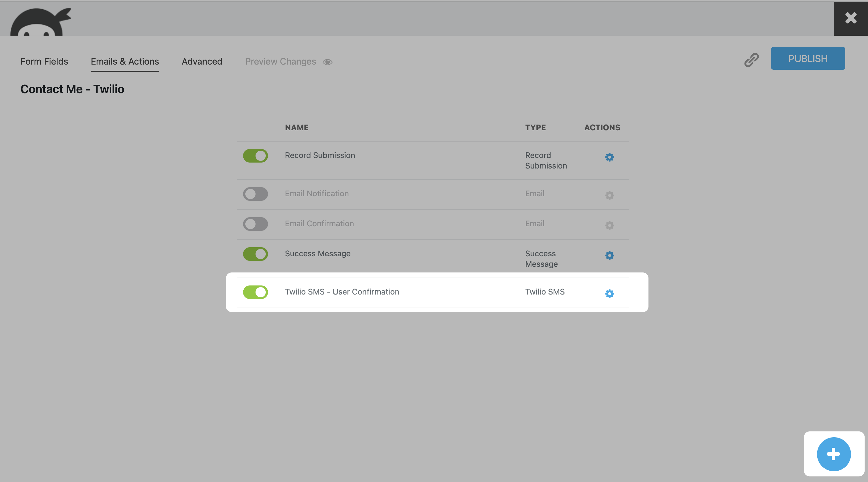Open settings gear for Record Submission
The width and height of the screenshot is (868, 482).
click(609, 157)
